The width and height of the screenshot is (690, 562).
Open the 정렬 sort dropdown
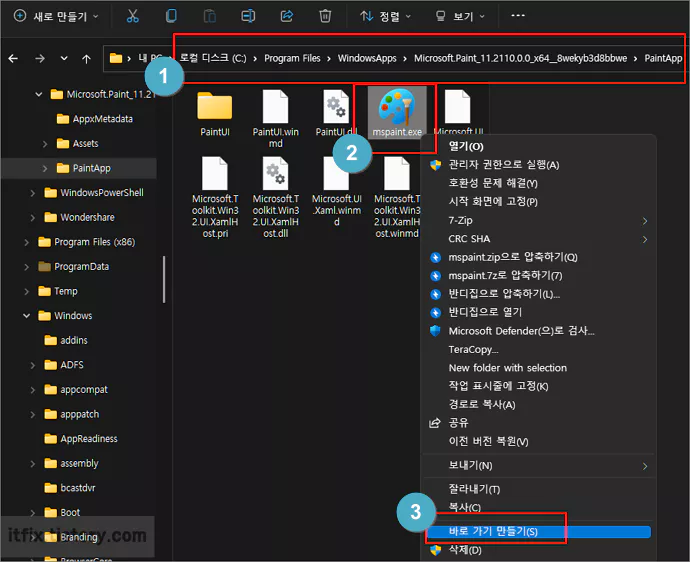pos(385,16)
